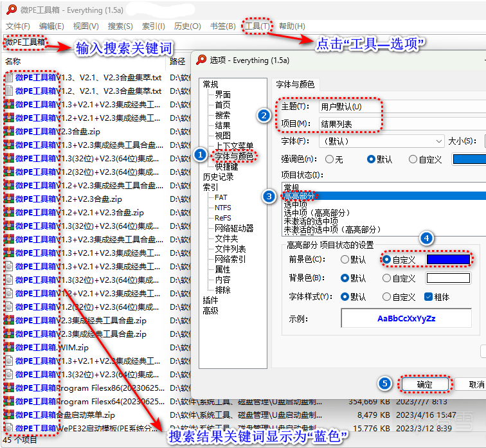
Task: Expand the 字体 dropdown list
Action: pyautogui.click(x=381, y=141)
